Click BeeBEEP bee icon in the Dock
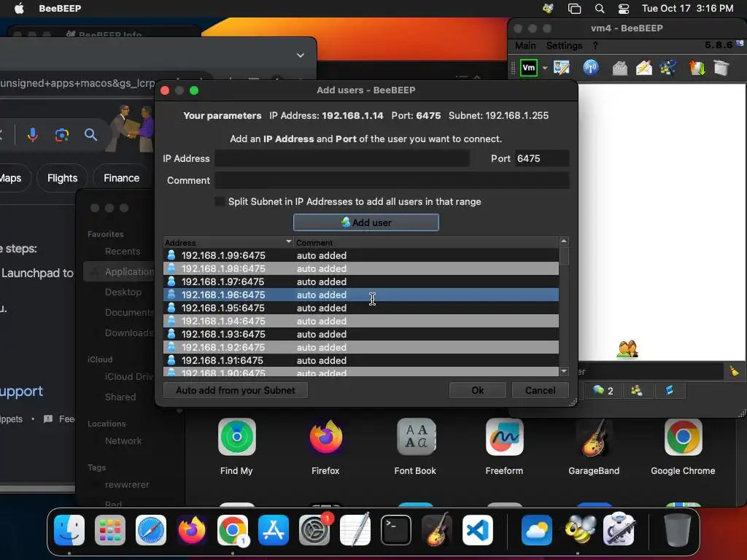The width and height of the screenshot is (747, 560). [580, 529]
